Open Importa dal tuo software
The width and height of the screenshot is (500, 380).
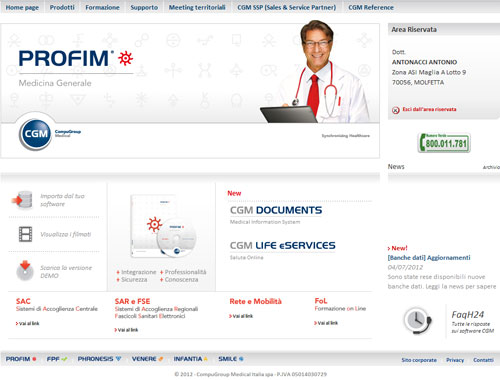click(x=62, y=200)
